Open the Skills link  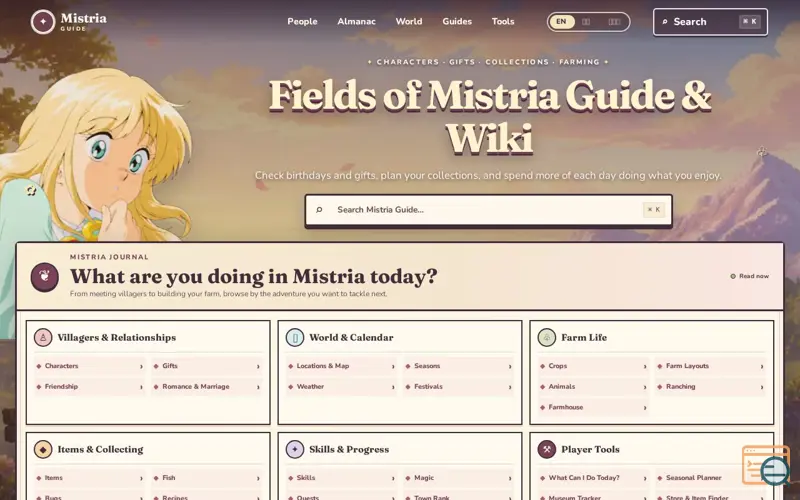click(341, 478)
